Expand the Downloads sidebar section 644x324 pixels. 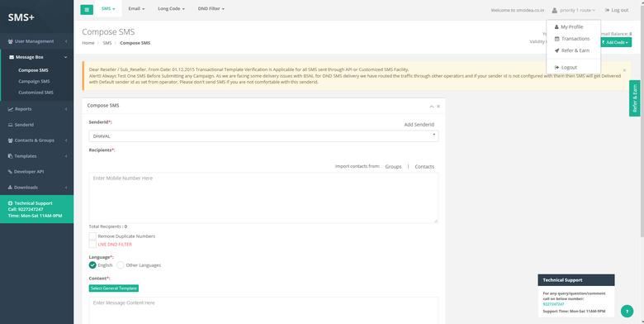(x=37, y=188)
